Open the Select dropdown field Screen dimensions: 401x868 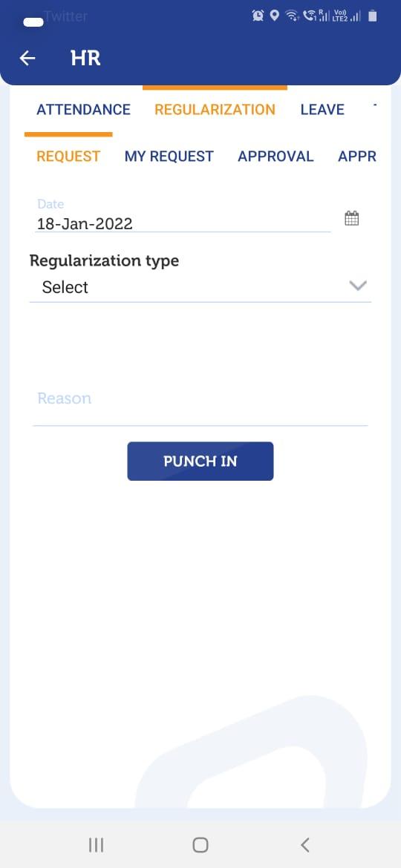[200, 287]
